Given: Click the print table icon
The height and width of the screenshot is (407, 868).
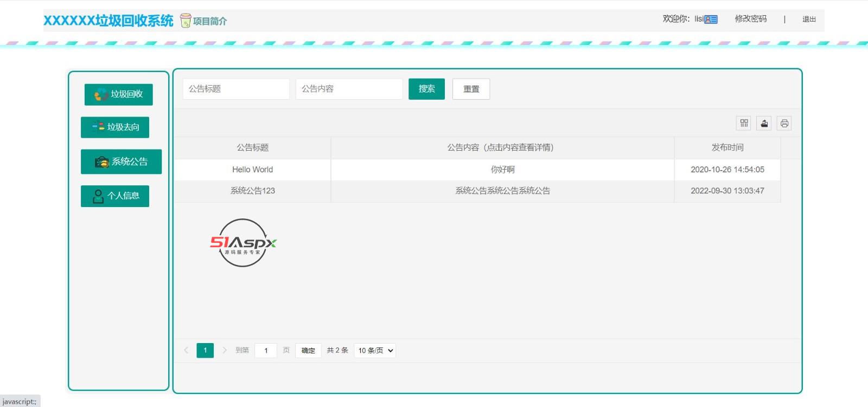Looking at the screenshot, I should [x=784, y=124].
